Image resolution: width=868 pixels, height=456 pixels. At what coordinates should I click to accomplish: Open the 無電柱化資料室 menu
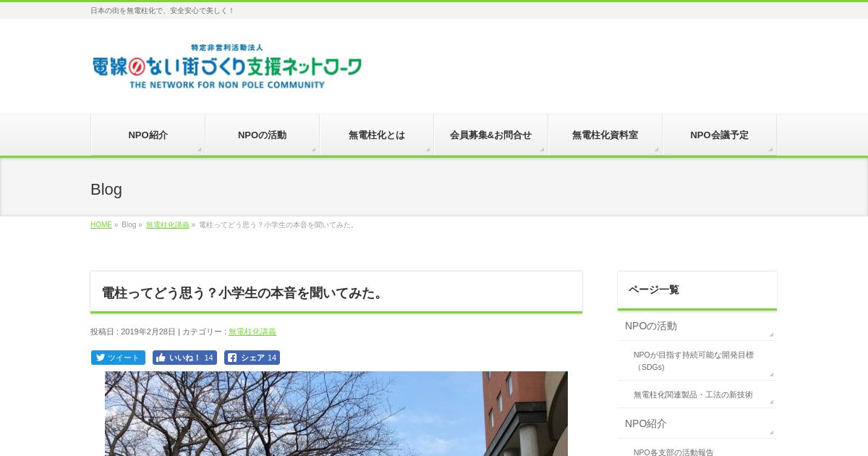605,135
